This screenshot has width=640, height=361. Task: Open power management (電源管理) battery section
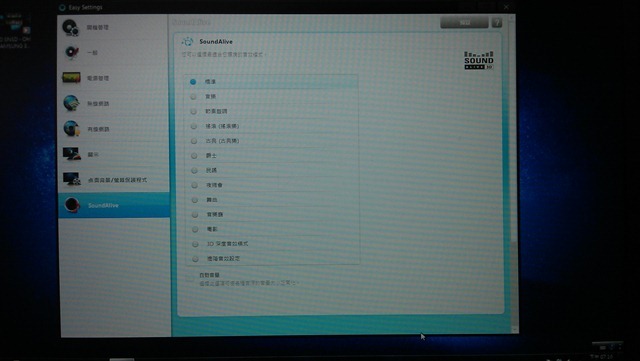tap(113, 78)
